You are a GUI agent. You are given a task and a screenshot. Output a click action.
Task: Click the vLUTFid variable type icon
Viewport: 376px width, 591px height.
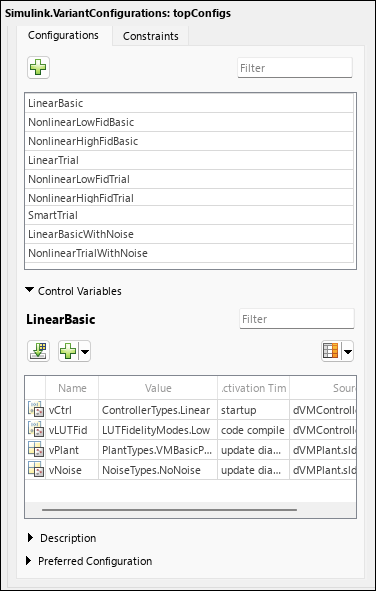(36, 430)
